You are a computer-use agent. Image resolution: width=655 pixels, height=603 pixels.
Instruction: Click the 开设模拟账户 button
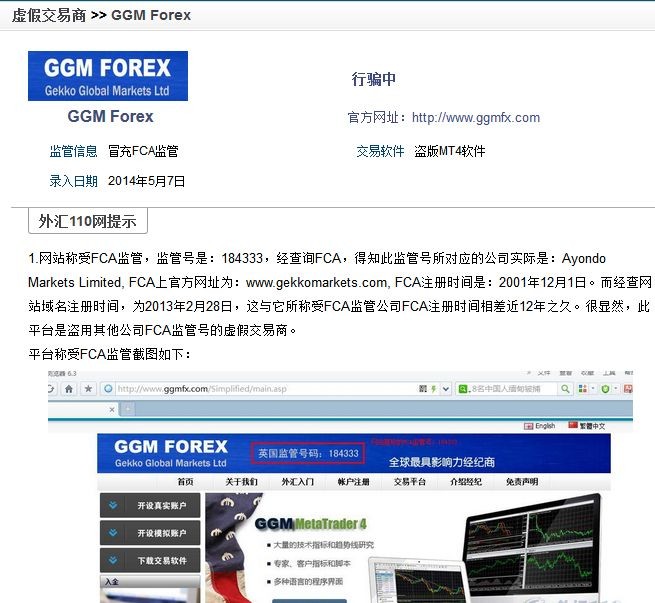(150, 533)
